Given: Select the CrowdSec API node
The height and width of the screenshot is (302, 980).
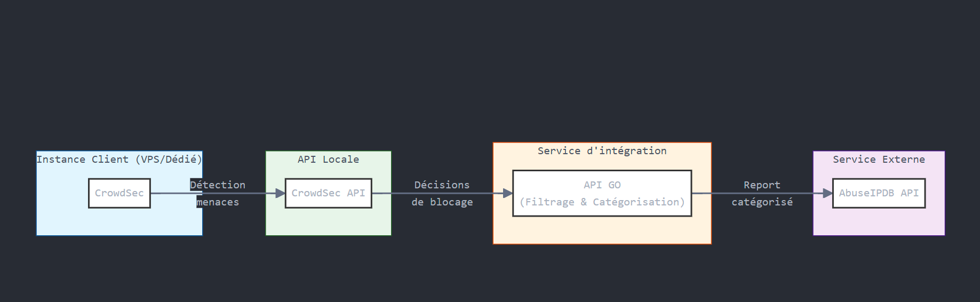Looking at the screenshot, I should click(328, 193).
